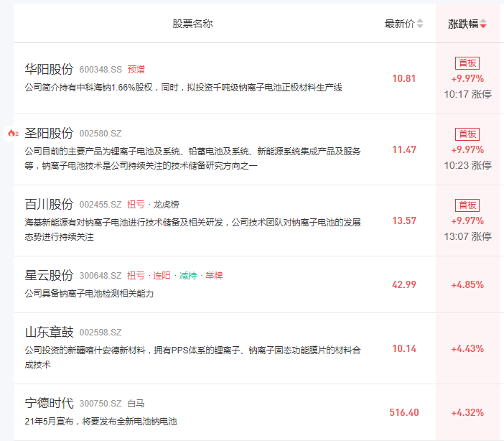The width and height of the screenshot is (504, 441).
Task: Click +4.85% change for 星云股份
Action: (467, 284)
